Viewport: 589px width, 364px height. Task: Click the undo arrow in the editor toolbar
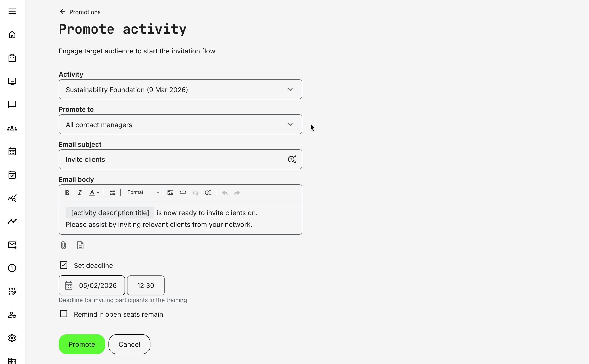click(x=224, y=192)
